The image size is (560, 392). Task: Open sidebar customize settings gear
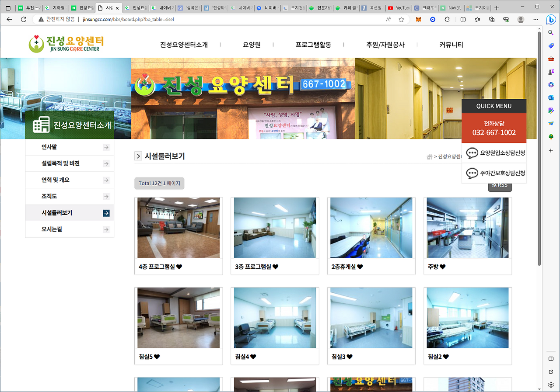[x=551, y=385]
